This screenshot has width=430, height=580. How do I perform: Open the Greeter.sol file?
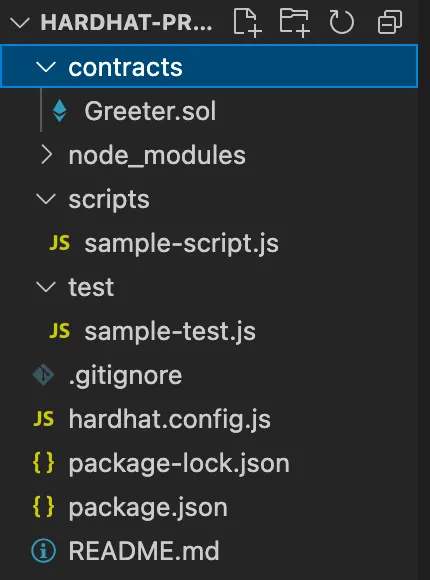[150, 111]
